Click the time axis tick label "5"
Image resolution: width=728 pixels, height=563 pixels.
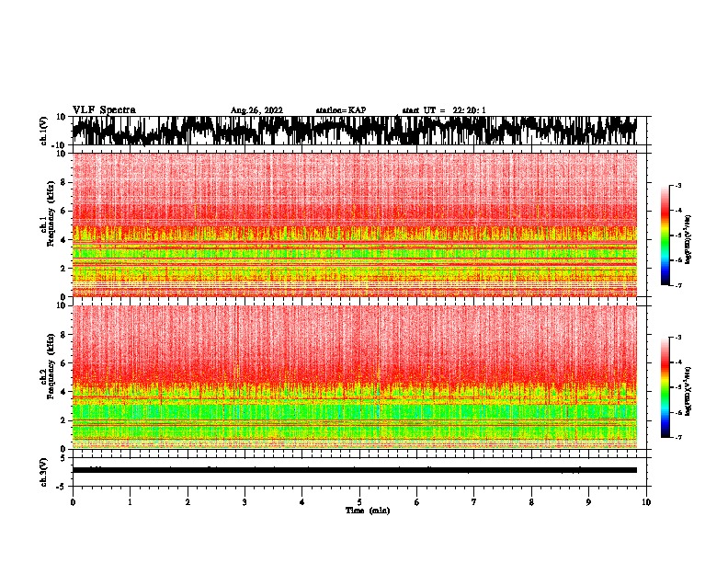(359, 502)
